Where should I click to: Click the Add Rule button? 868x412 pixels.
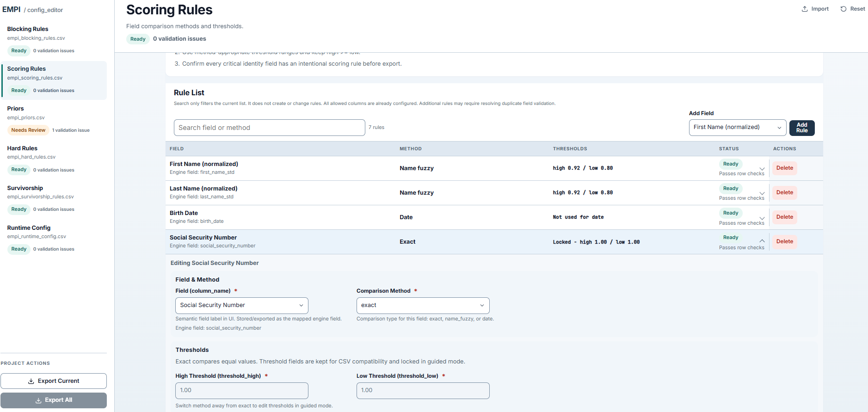click(802, 128)
